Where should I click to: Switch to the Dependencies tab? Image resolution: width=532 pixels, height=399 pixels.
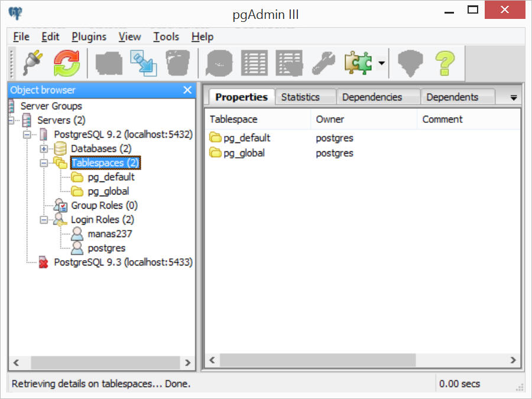coord(372,97)
